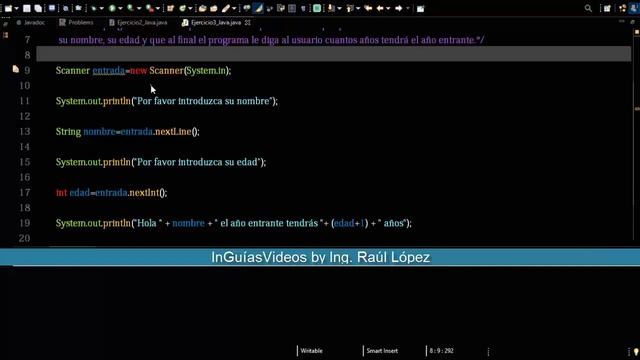This screenshot has width=640, height=360.
Task: Open the New dropdown arrow
Action: (16, 9)
